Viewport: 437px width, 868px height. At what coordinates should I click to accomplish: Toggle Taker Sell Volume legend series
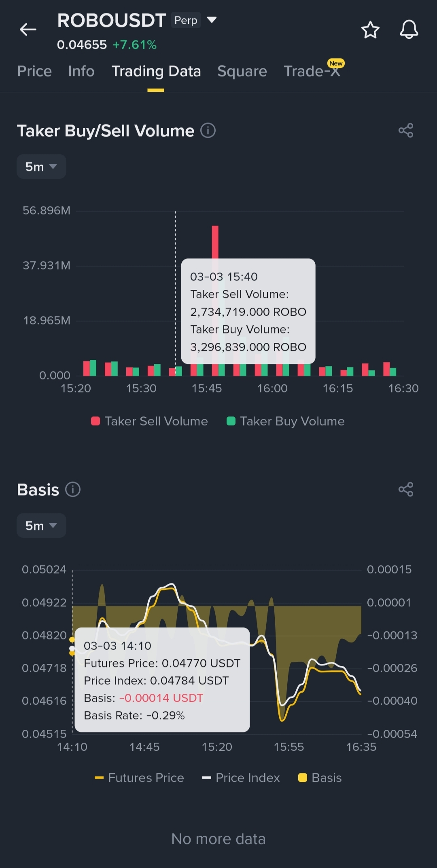click(150, 421)
